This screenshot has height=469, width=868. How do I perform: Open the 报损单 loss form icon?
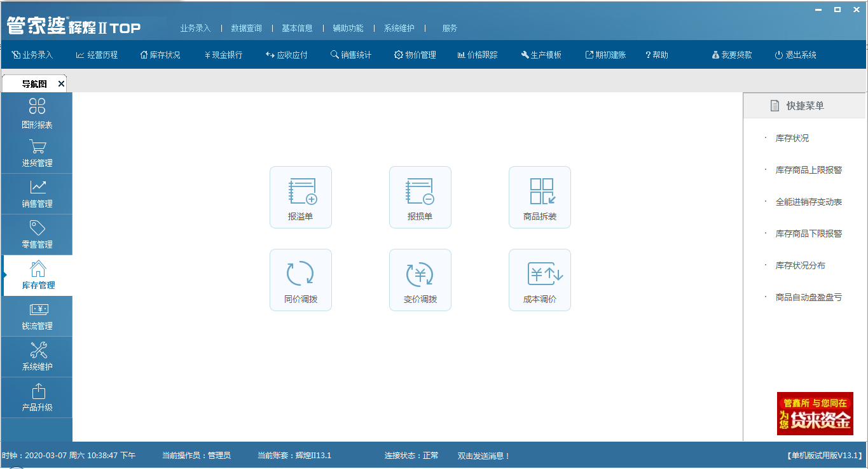coord(420,197)
